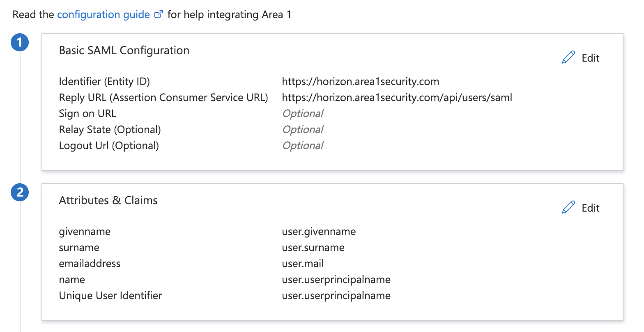The width and height of the screenshot is (644, 332).
Task: Open the configuration guide link
Action: click(103, 14)
